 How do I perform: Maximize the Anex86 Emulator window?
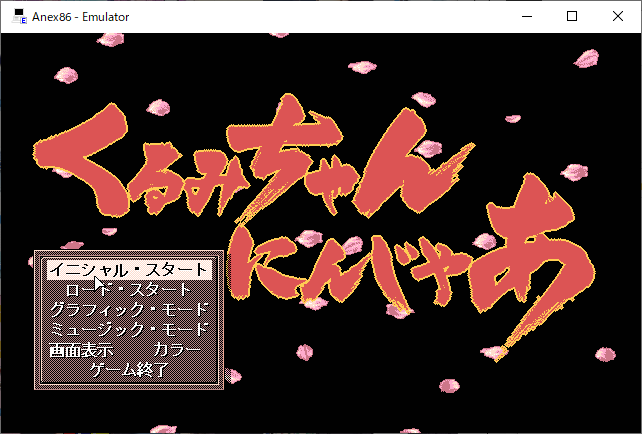pos(572,16)
